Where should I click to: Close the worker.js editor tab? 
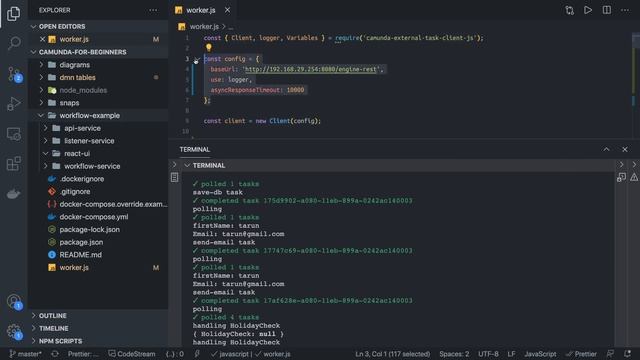(x=227, y=10)
